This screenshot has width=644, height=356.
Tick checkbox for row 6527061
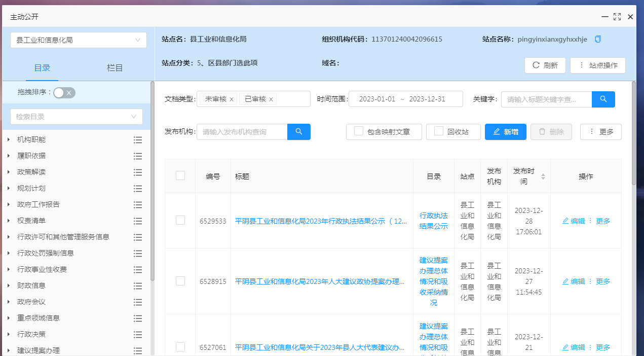click(x=180, y=347)
